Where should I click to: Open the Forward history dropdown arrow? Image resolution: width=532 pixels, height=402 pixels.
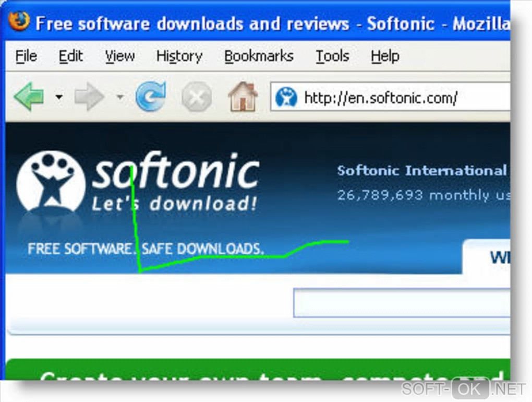(x=120, y=97)
